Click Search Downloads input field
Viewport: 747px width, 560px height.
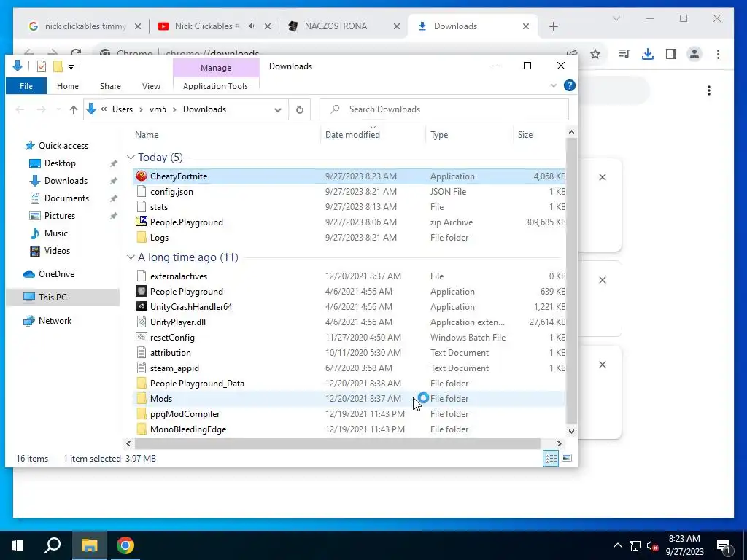[x=444, y=109]
